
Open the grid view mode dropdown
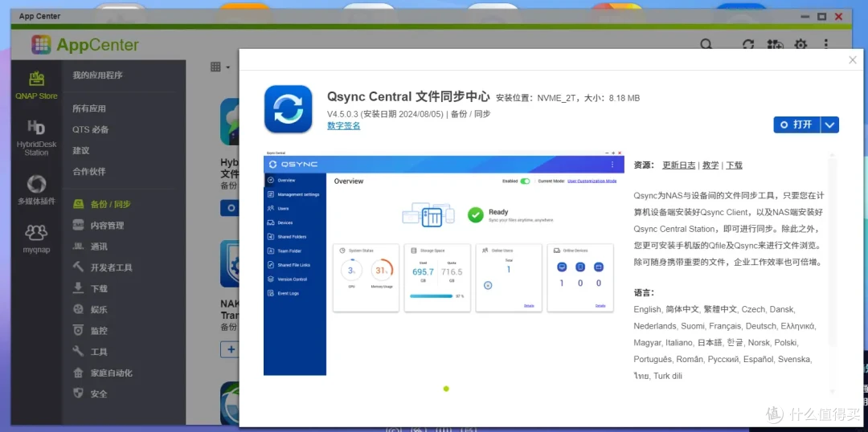tap(220, 67)
